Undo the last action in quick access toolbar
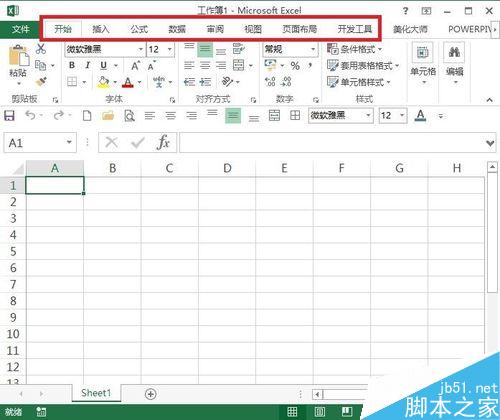The width and height of the screenshot is (500, 420). 30,115
